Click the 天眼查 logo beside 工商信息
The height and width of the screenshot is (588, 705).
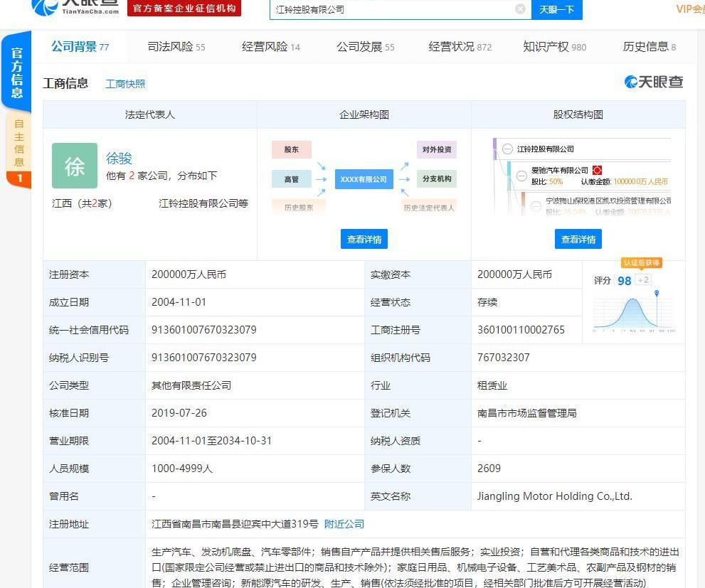click(x=654, y=82)
